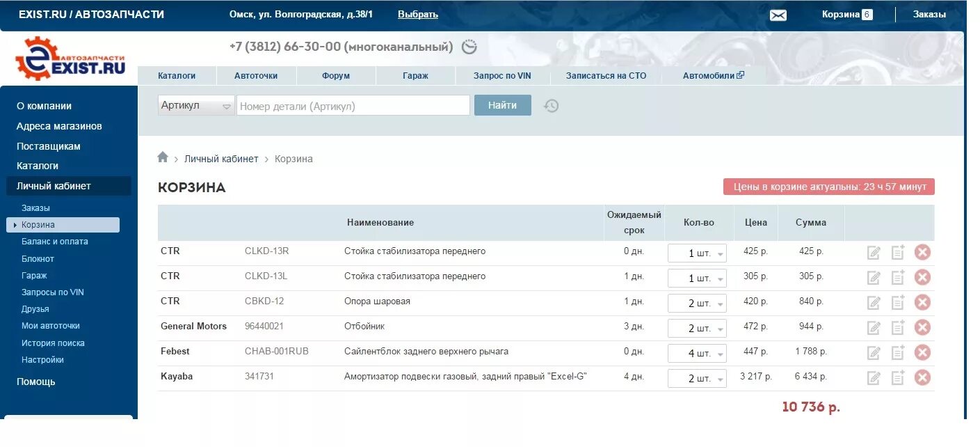The width and height of the screenshot is (980, 447).
Task: Open Поставщикам in sidebar
Action: 49,146
